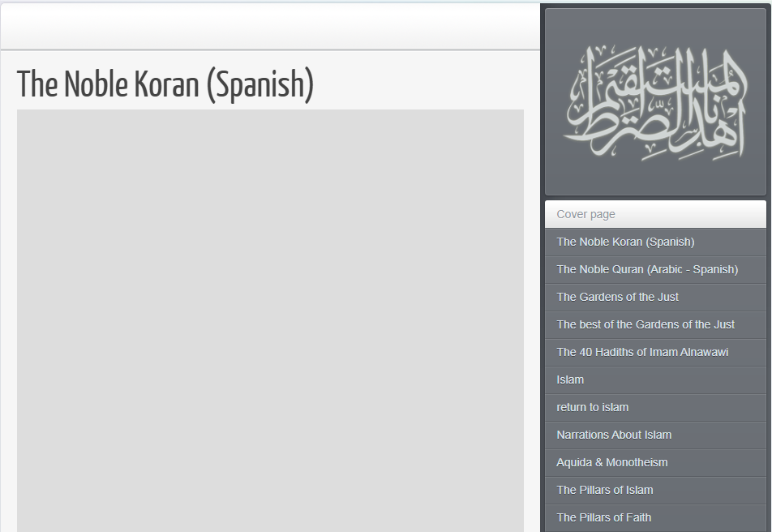772x532 pixels.
Task: Click the Arabic calligraphy logo image
Action: point(655,102)
